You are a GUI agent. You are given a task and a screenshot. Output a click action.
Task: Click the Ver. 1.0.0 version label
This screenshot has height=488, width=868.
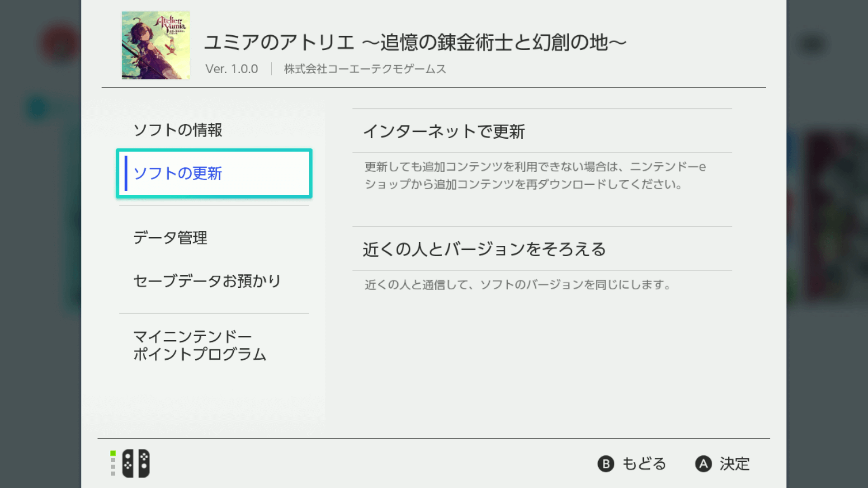[231, 69]
